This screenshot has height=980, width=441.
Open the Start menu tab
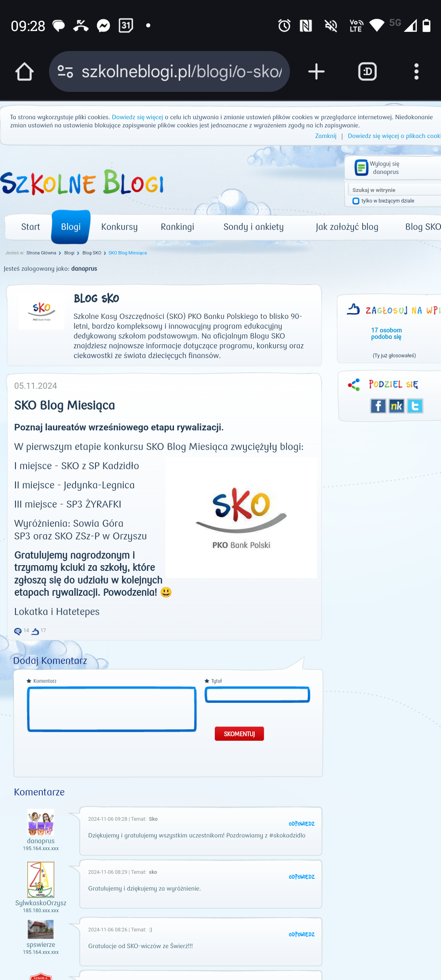pos(31,227)
